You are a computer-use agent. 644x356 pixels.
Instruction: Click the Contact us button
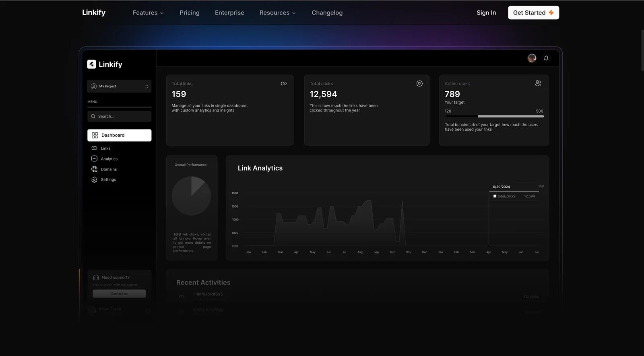pos(119,294)
